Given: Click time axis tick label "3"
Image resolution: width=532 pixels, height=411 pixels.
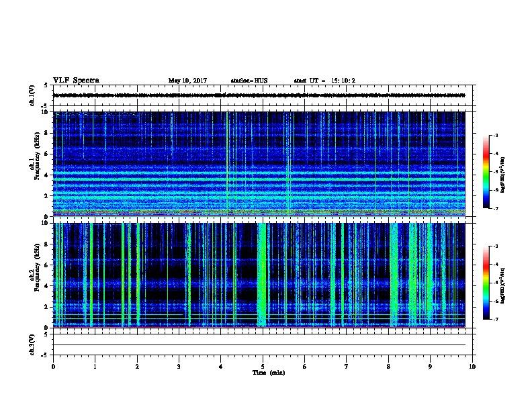Looking at the screenshot, I should pos(179,367).
